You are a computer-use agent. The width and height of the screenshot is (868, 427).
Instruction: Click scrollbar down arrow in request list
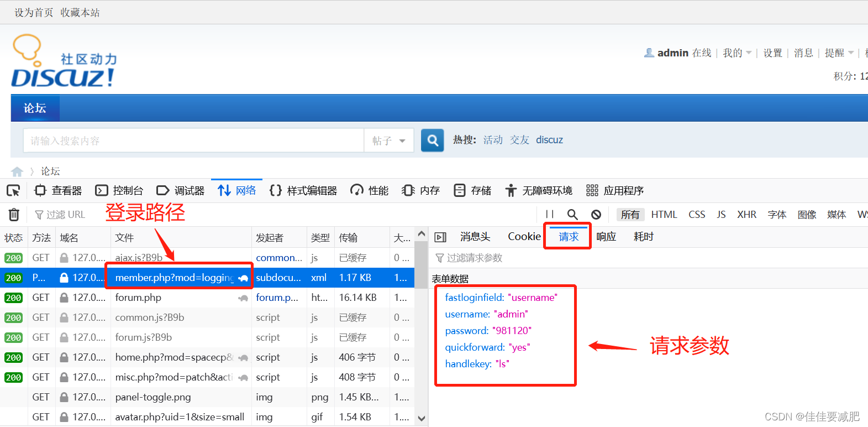pos(422,419)
